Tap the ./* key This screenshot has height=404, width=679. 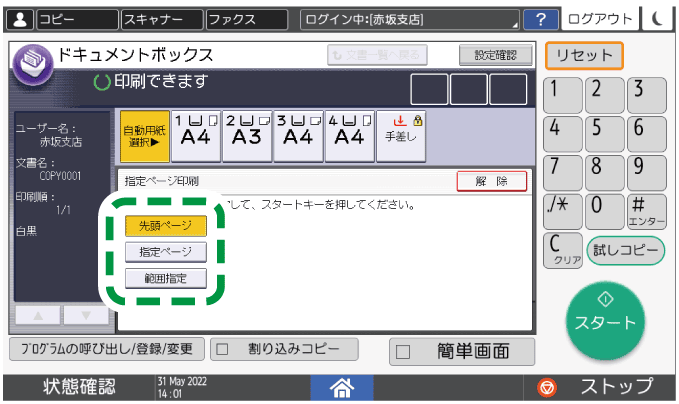[563, 211]
